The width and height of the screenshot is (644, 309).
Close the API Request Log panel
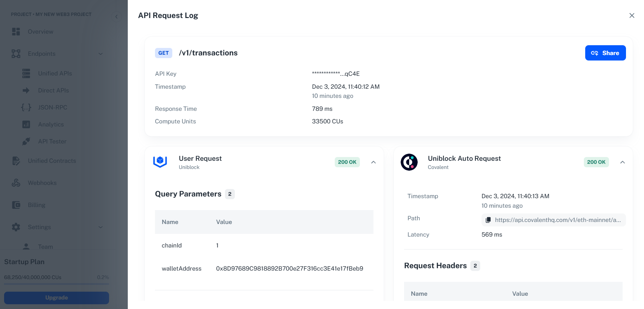[632, 16]
